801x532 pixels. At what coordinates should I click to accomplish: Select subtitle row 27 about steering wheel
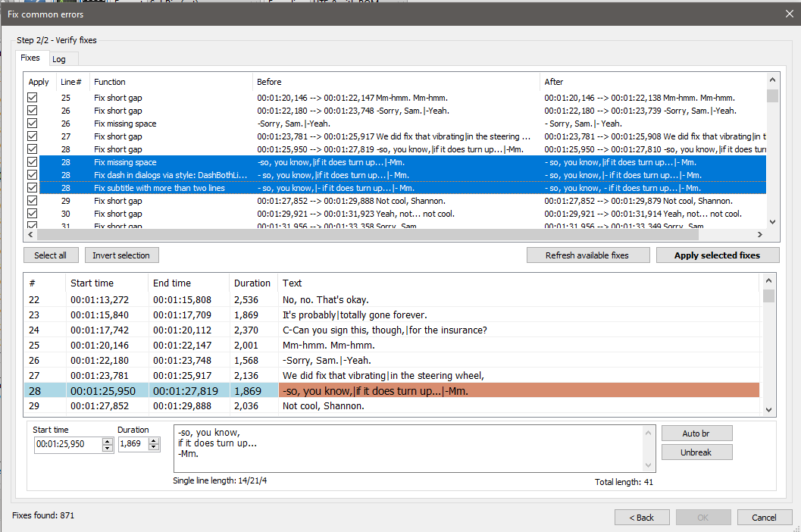click(x=392, y=376)
